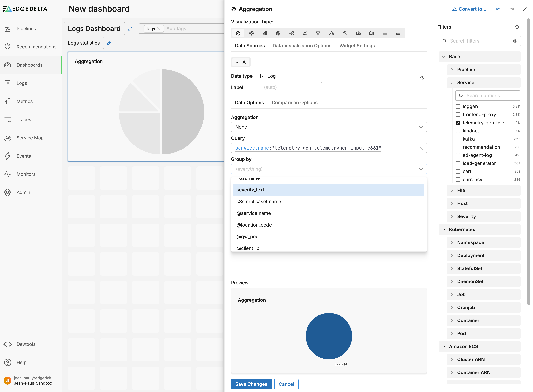
Task: Expand the Severity filter section
Action: click(484, 216)
